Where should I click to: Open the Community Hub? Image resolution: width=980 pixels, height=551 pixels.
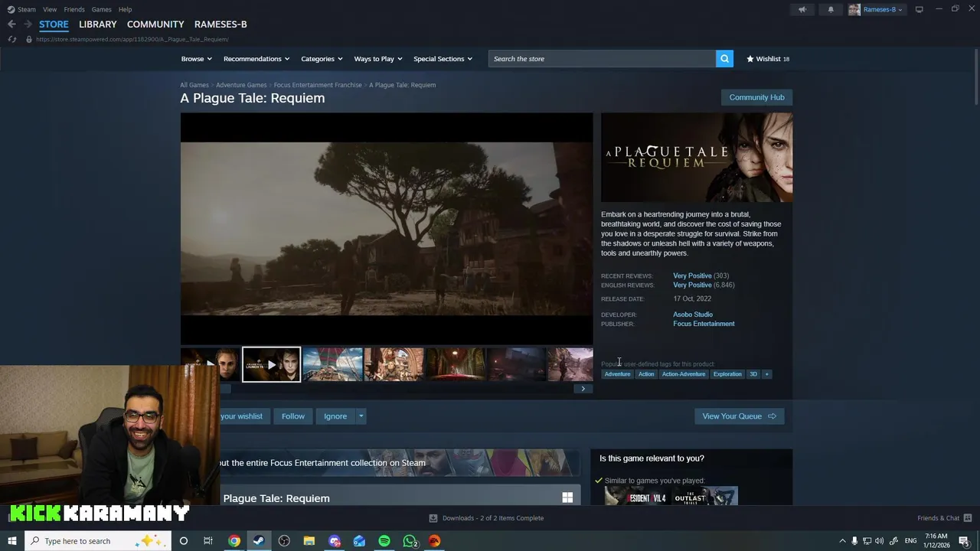(756, 97)
